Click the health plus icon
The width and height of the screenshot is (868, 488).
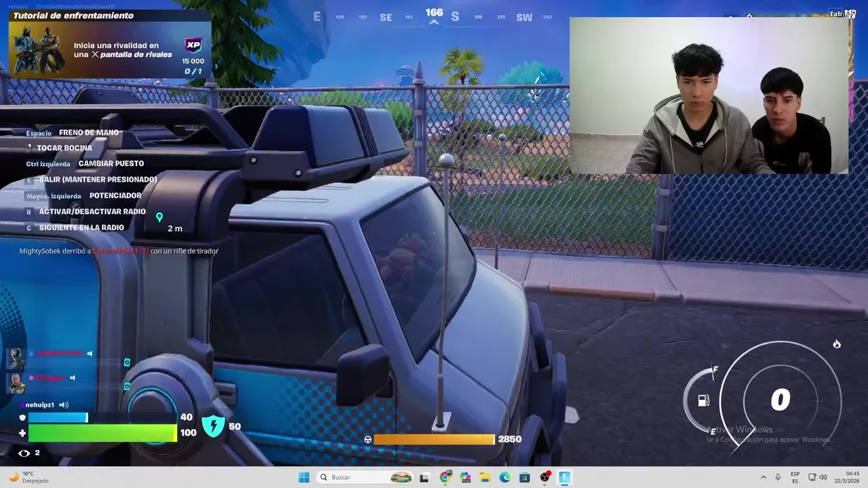[22, 433]
